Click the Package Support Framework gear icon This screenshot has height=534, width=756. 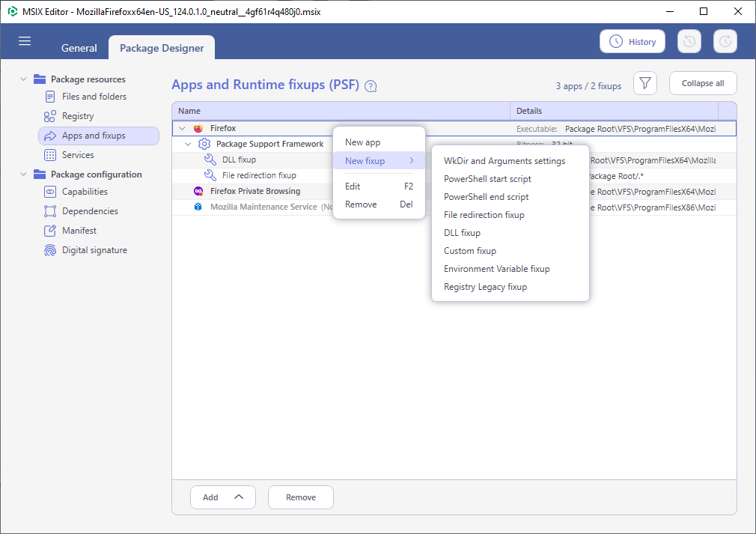click(204, 144)
